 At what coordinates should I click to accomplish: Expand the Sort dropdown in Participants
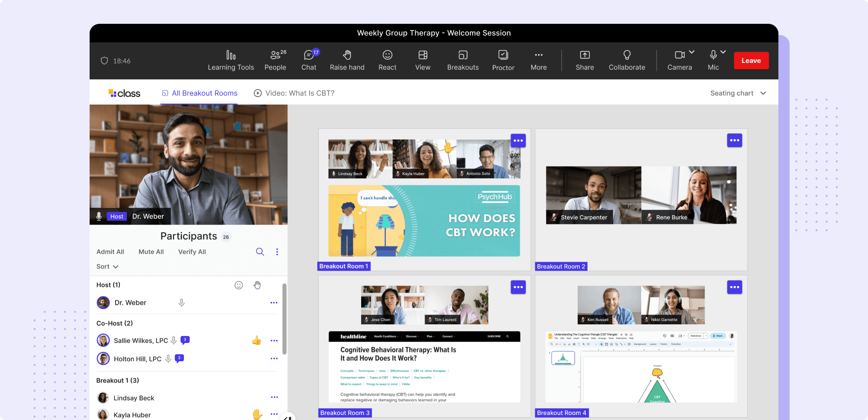(107, 266)
